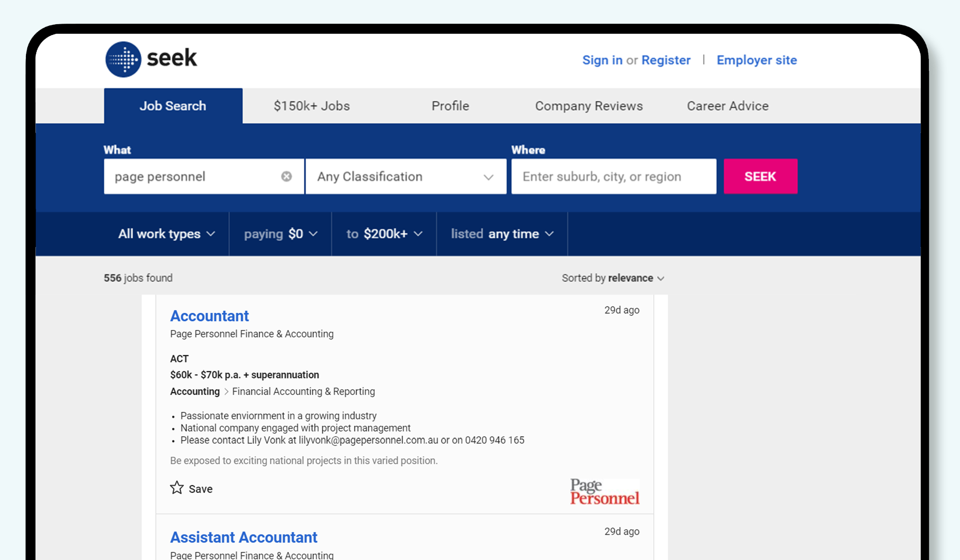Image resolution: width=960 pixels, height=560 pixels.
Task: Open the $150k+ Jobs tab
Action: click(x=312, y=106)
